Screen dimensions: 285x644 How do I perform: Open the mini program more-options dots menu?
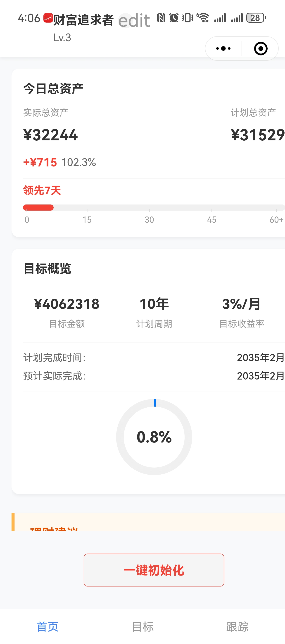(x=223, y=48)
